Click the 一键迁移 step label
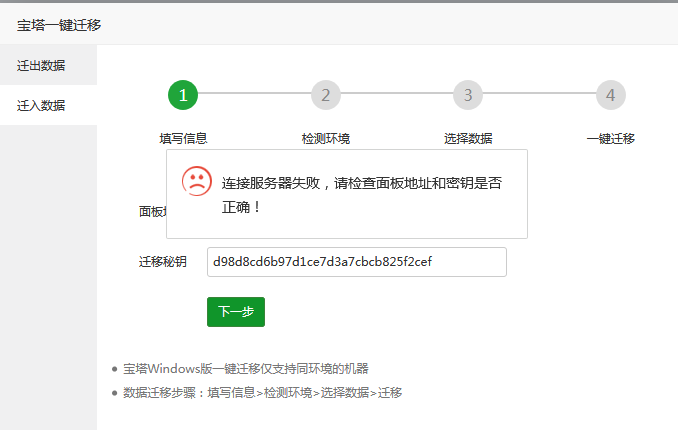The width and height of the screenshot is (678, 430). 611,138
